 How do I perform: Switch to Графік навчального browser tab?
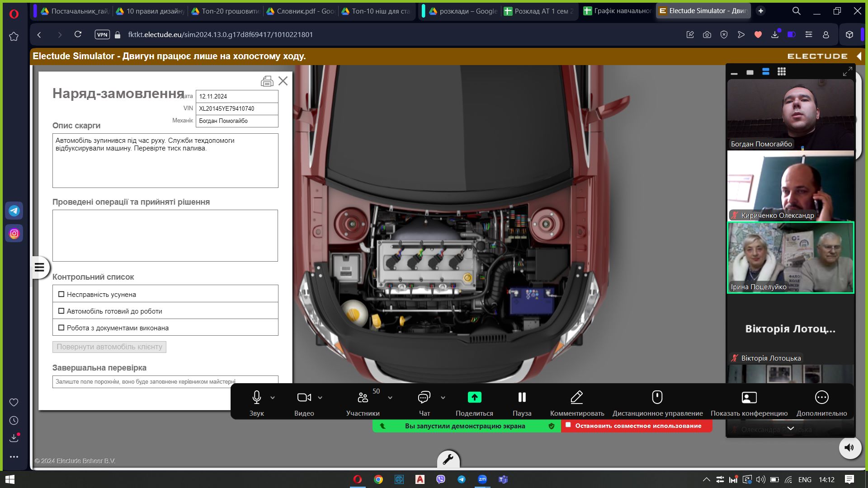click(x=618, y=11)
